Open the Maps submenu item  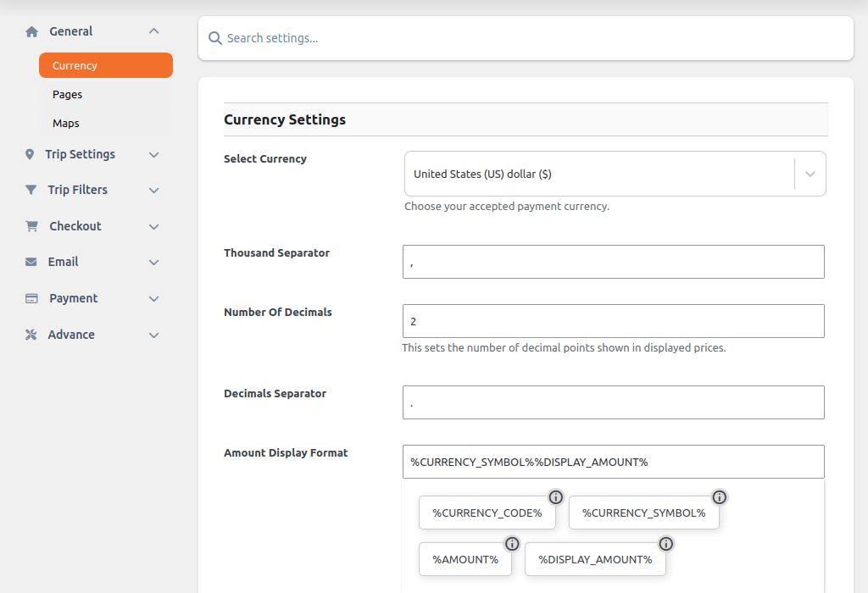coord(106,124)
